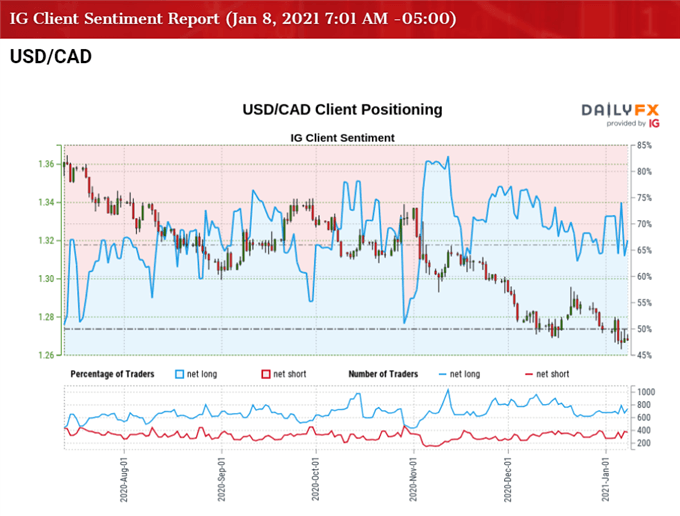Click the blue net long percentage legend box
This screenshot has width=680, height=516.
[x=180, y=374]
